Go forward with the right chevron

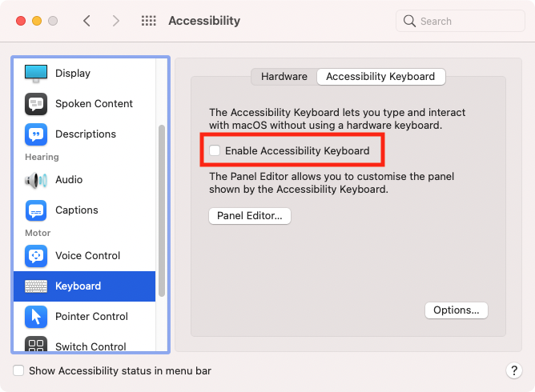pos(116,21)
